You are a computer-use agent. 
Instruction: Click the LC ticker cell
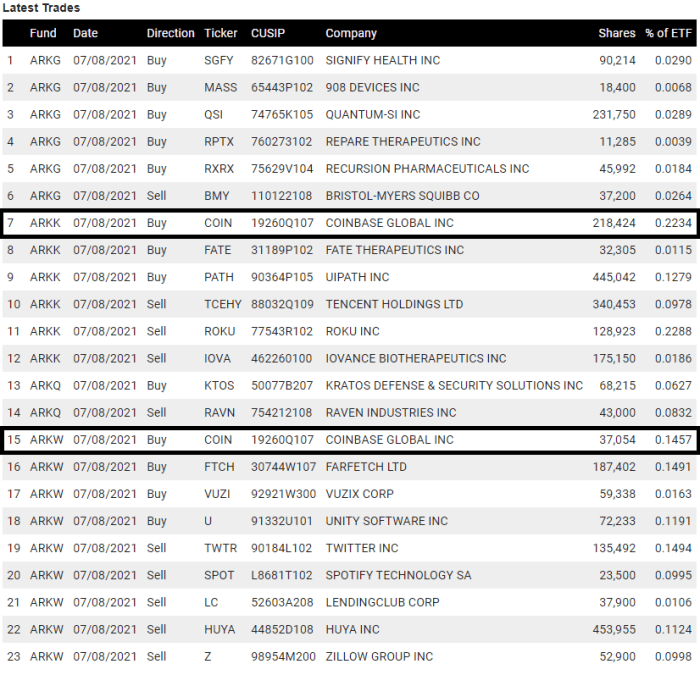point(211,603)
